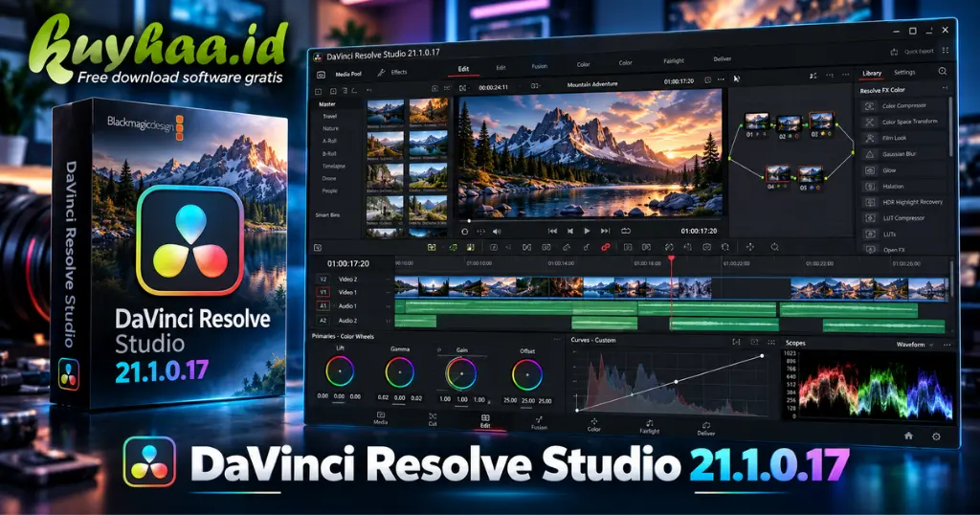Switch to the Fairlight tab in top bar
Viewport: 980px width, 515px height.
tap(673, 61)
